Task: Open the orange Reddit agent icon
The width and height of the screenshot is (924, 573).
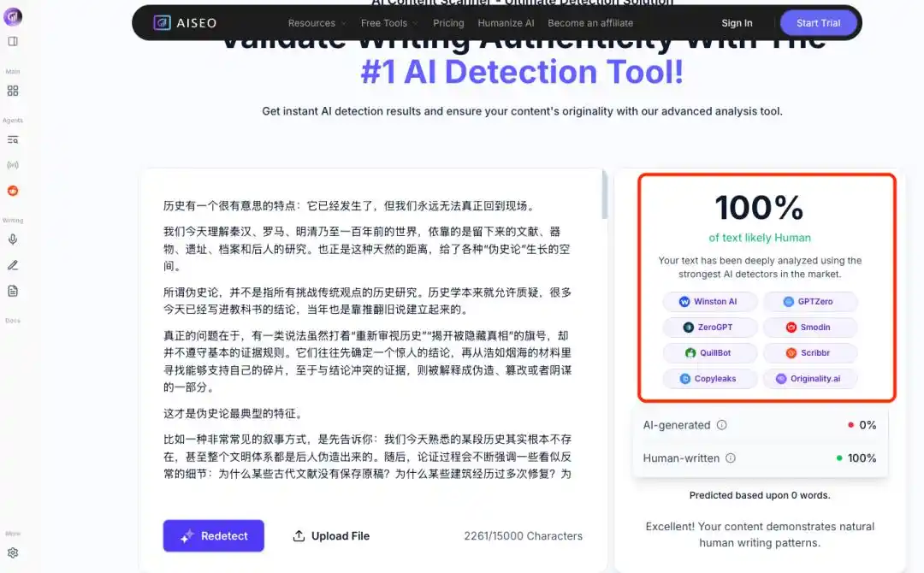Action: pos(13,191)
